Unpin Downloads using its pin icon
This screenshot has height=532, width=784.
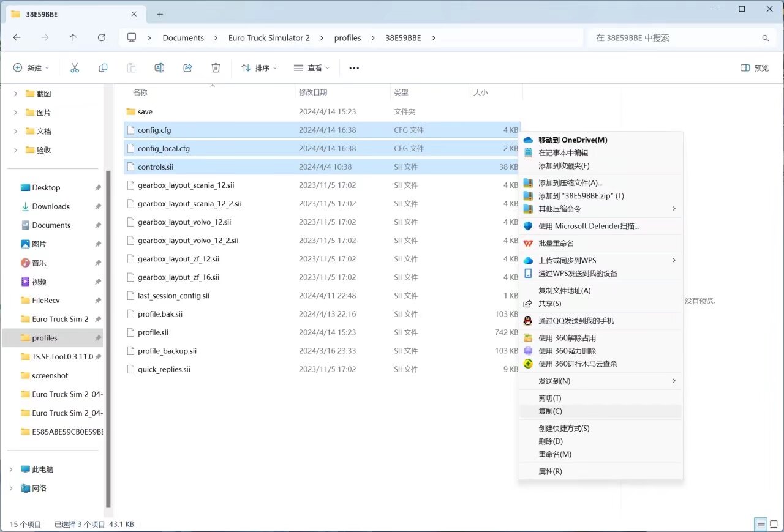point(98,207)
